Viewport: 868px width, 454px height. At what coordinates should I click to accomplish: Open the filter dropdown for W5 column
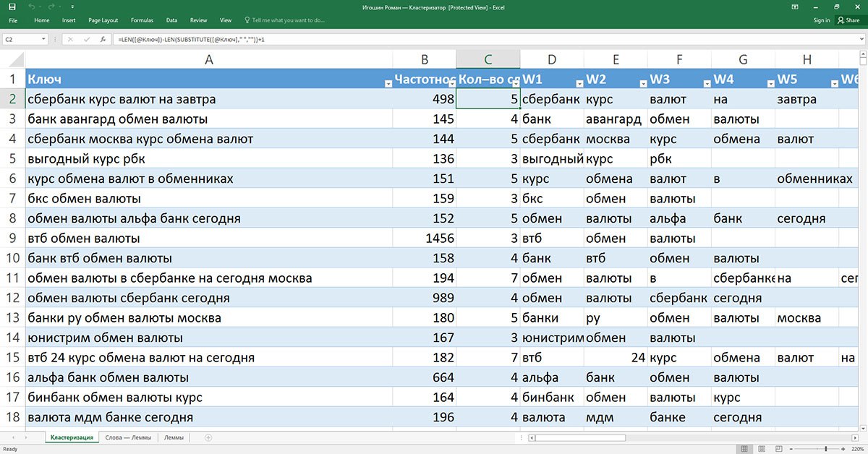[x=833, y=83]
